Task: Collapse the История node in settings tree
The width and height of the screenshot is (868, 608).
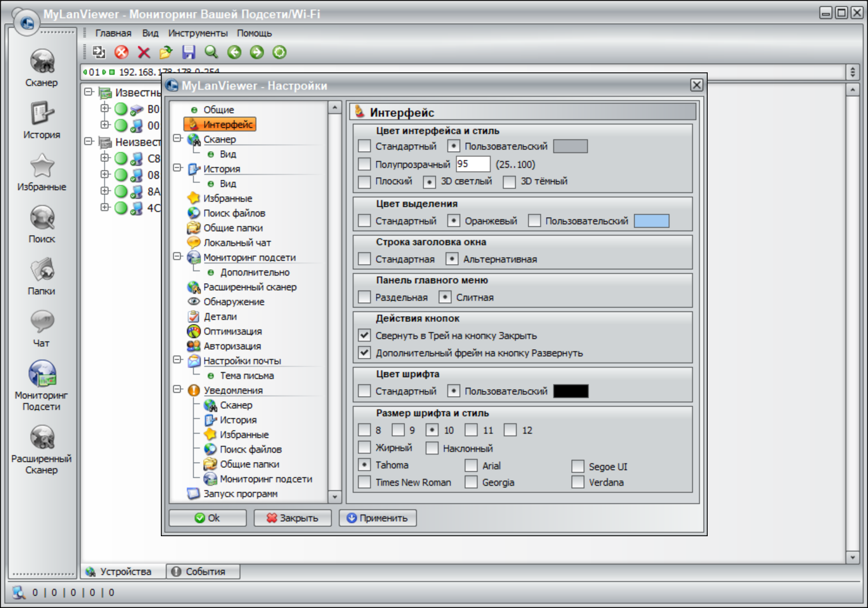Action: (x=178, y=168)
